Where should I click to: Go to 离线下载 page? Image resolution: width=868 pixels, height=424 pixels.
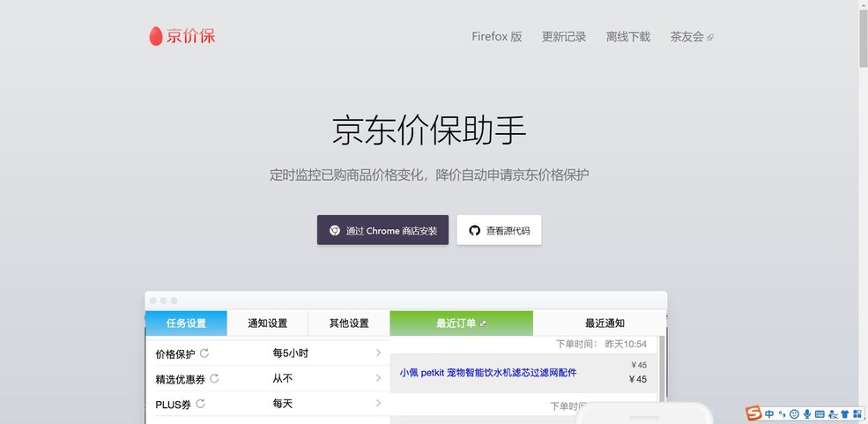627,37
